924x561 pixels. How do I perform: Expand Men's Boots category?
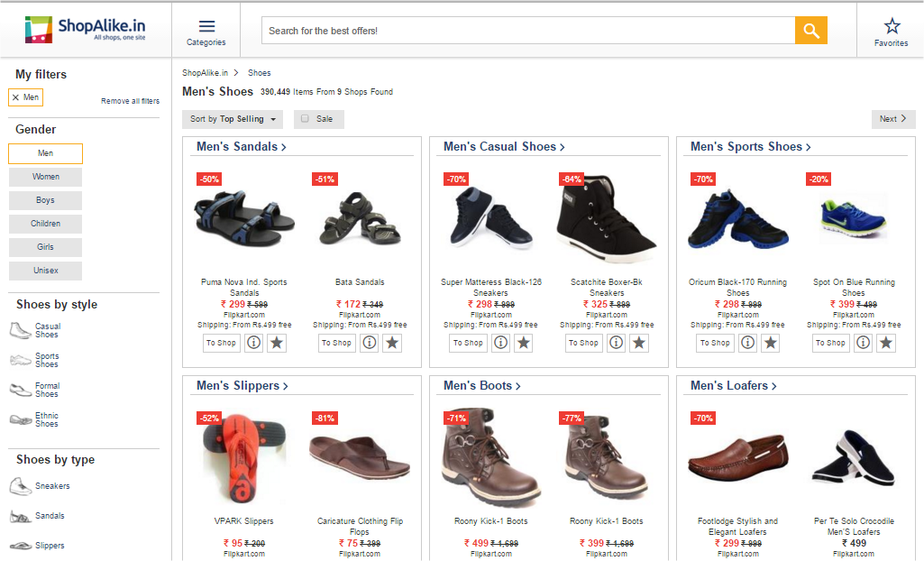pos(482,386)
